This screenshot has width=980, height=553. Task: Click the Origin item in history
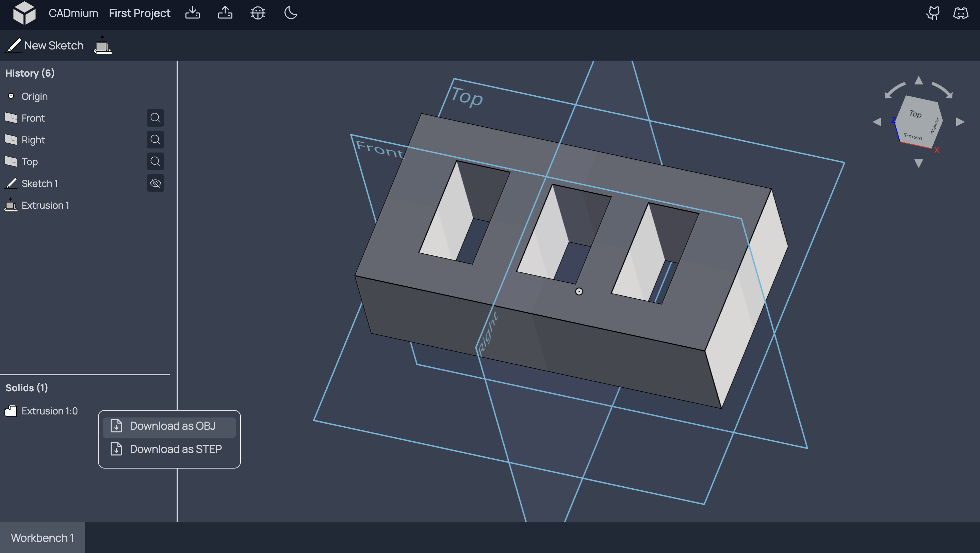[x=34, y=96]
